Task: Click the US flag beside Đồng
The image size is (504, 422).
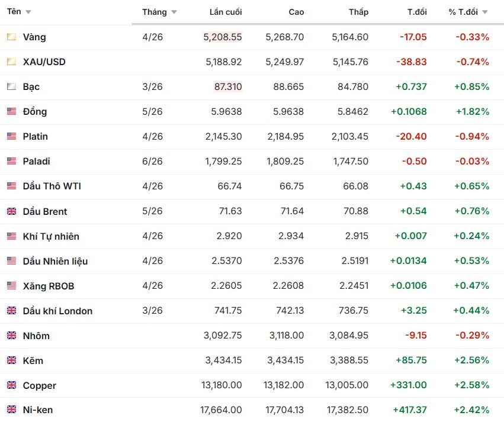Action: click(11, 111)
